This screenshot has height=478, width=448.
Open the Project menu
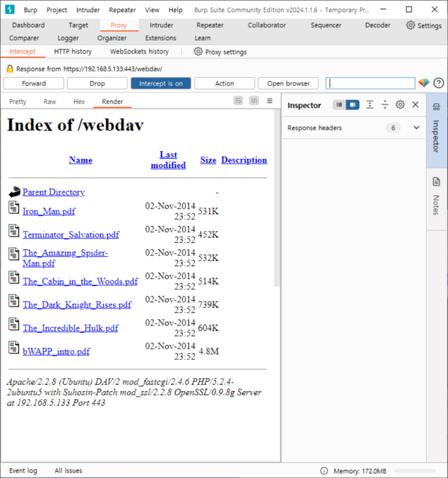pyautogui.click(x=57, y=10)
